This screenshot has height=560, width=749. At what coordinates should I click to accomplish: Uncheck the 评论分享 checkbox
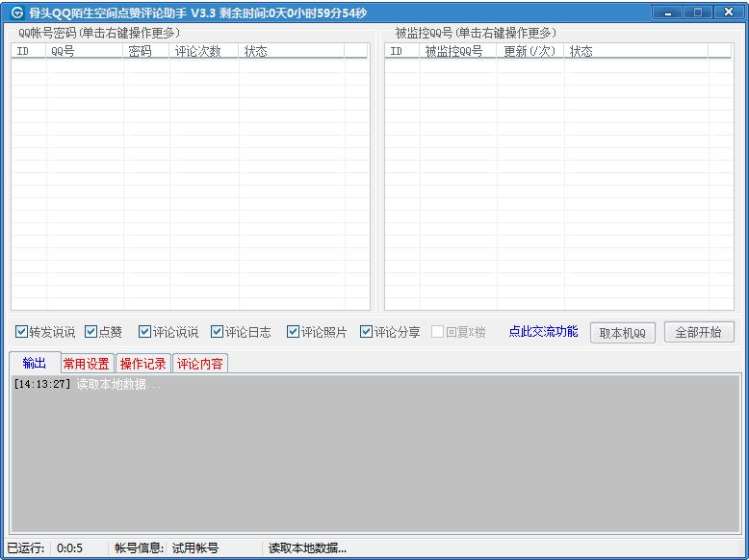coord(367,332)
